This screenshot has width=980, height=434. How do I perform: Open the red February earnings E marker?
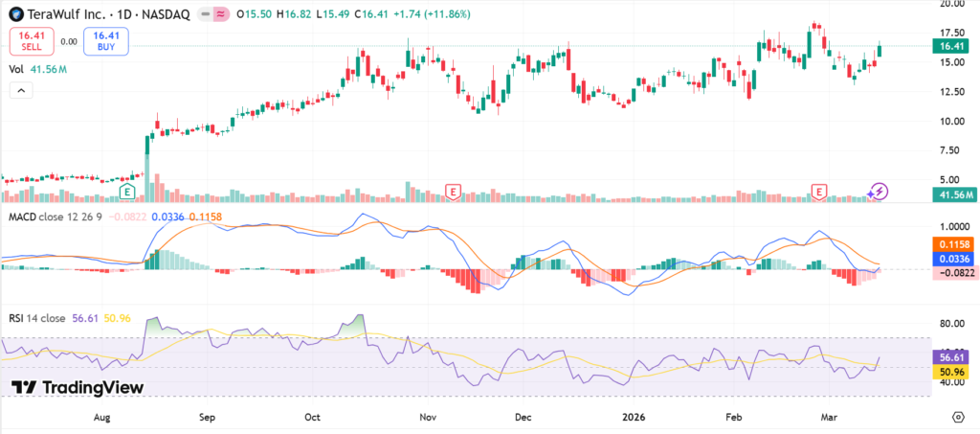pos(819,193)
